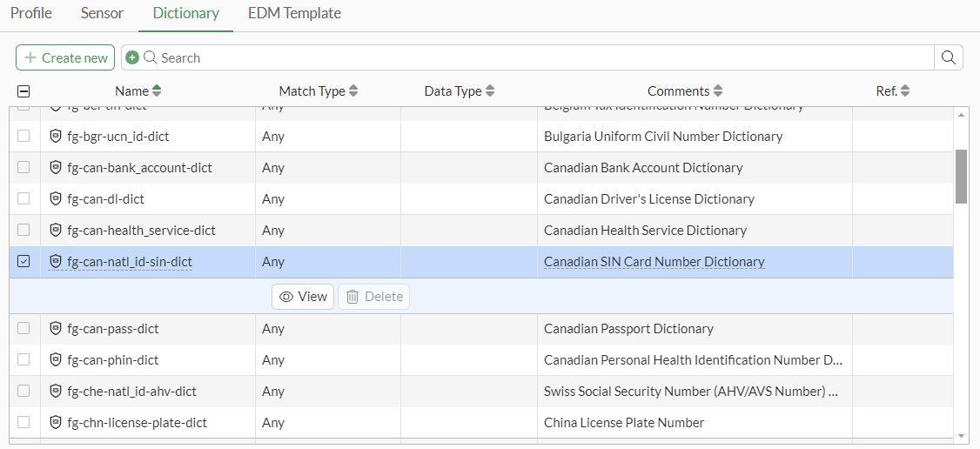The image size is (980, 449).
Task: Click the shield icon for fg-can-bank_account-dict
Action: [x=56, y=168]
